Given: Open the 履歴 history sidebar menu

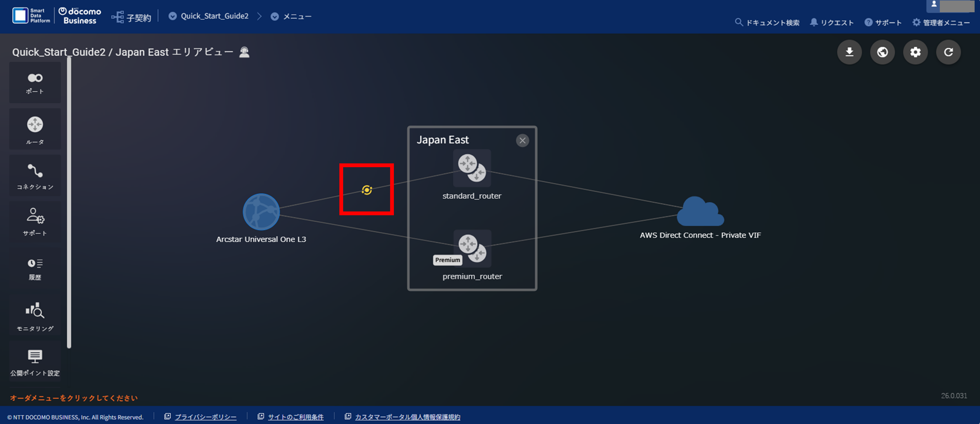Looking at the screenshot, I should point(35,269).
